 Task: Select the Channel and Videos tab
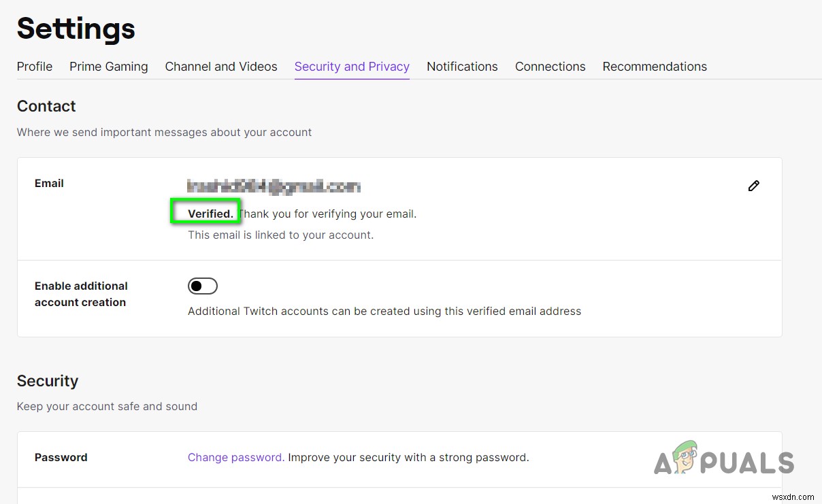[x=220, y=67]
